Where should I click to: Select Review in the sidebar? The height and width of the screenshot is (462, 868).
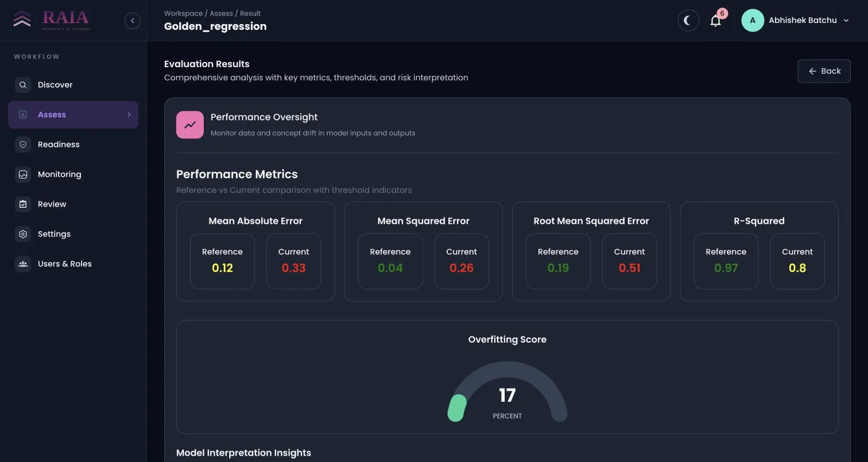73,204
